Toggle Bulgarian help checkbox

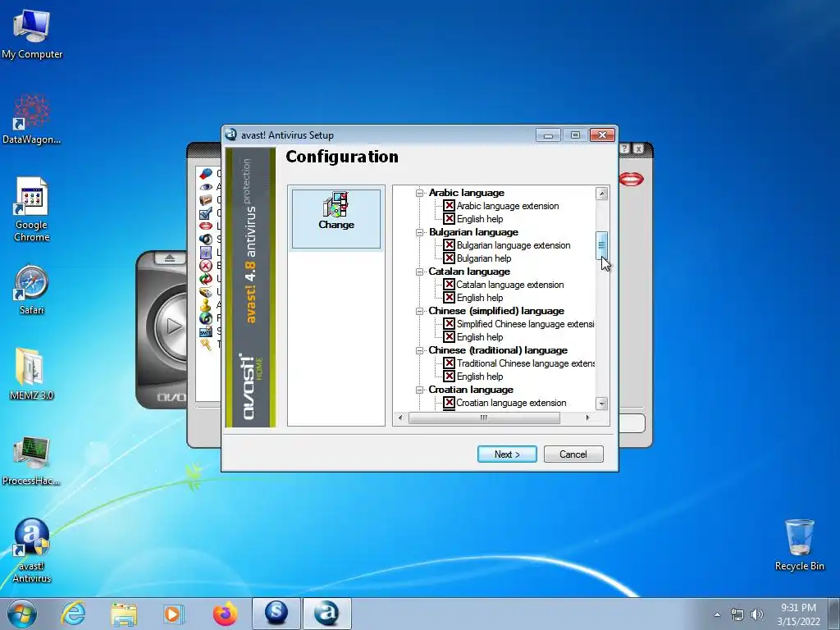(x=449, y=258)
